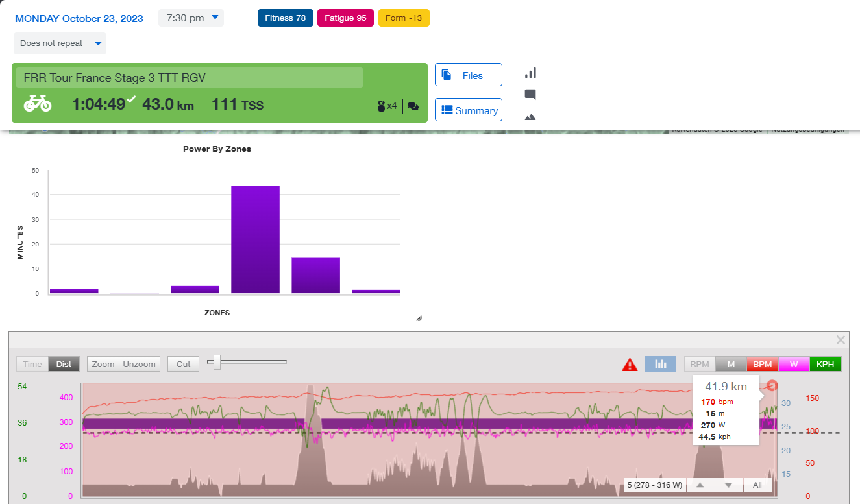Click the 44.5 kph tooltip value
Screen dimensions: 860x504
click(x=715, y=437)
